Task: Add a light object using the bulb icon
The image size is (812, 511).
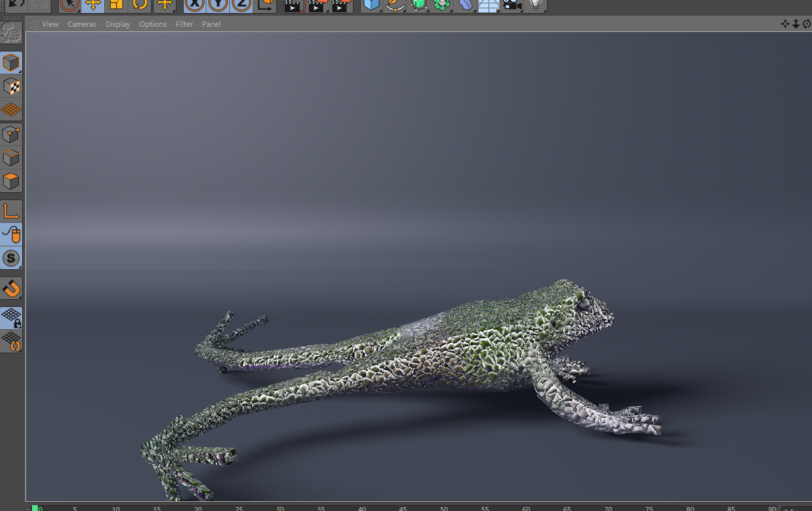Action: [x=535, y=5]
